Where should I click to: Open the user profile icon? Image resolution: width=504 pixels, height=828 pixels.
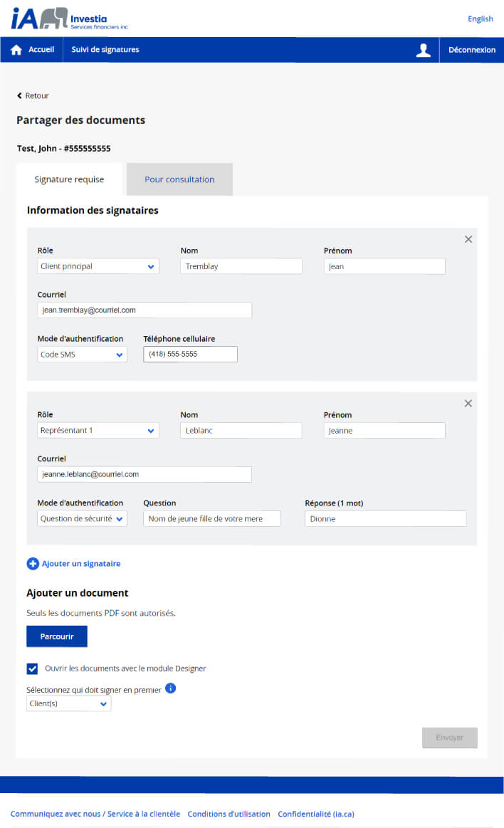pos(424,50)
